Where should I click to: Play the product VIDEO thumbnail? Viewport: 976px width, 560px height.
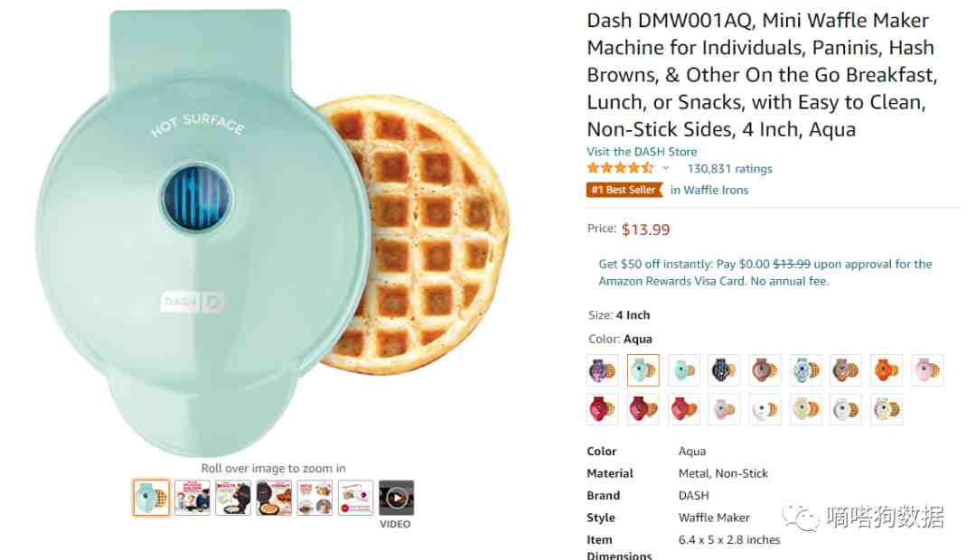[x=397, y=497]
